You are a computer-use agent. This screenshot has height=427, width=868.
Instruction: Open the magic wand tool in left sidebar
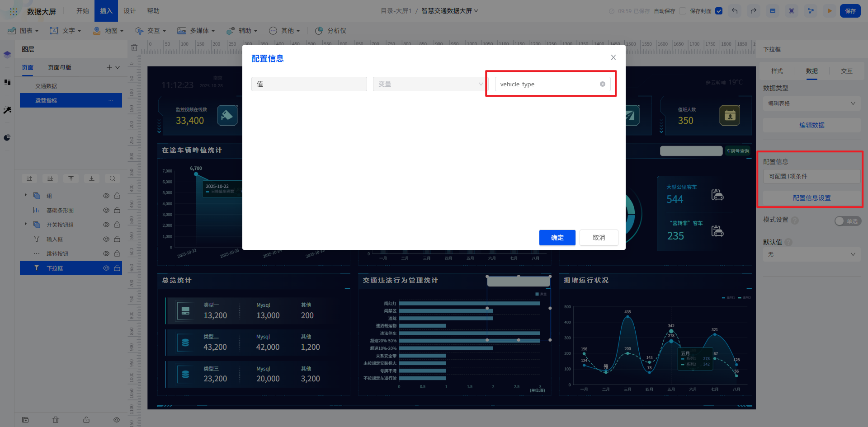pos(7,110)
